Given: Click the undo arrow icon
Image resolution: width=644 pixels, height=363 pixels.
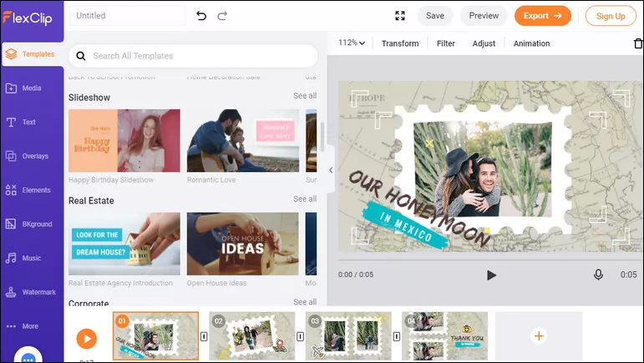Looking at the screenshot, I should (201, 16).
